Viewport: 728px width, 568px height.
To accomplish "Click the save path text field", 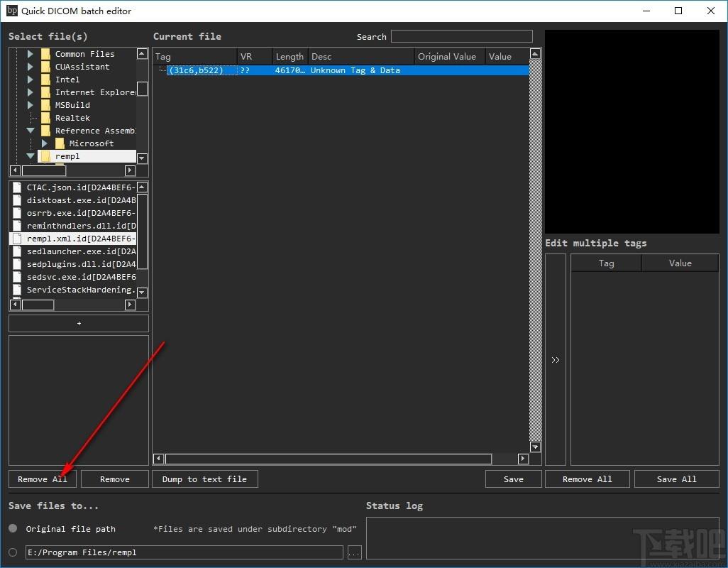I will (184, 552).
